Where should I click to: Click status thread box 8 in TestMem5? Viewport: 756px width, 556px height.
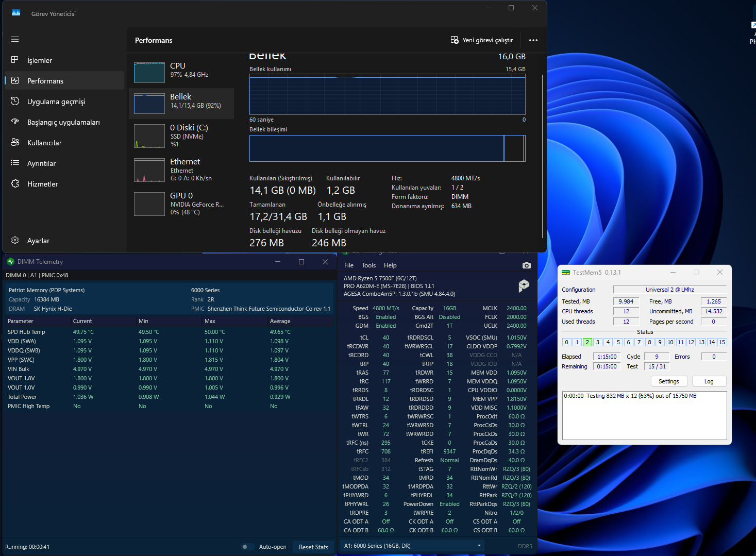pos(649,342)
